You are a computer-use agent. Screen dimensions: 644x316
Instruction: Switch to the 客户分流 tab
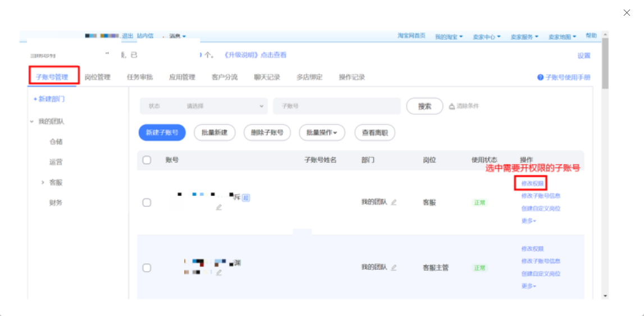pos(225,77)
